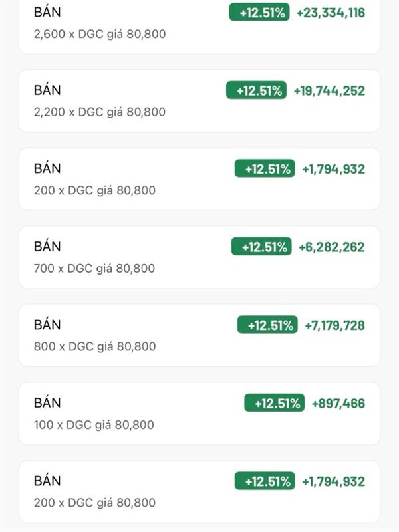Image resolution: width=399 pixels, height=532 pixels.
Task: Tap the +6,282,262 profit amount
Action: click(331, 247)
